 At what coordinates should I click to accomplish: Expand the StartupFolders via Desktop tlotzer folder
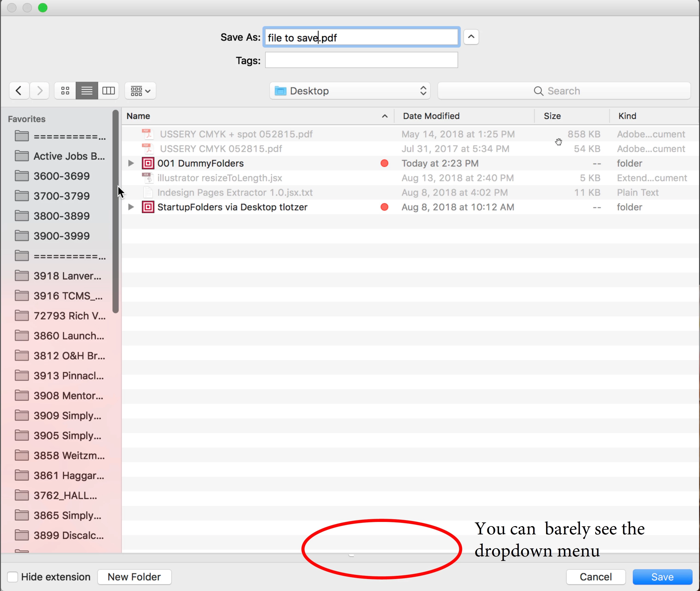pyautogui.click(x=131, y=207)
